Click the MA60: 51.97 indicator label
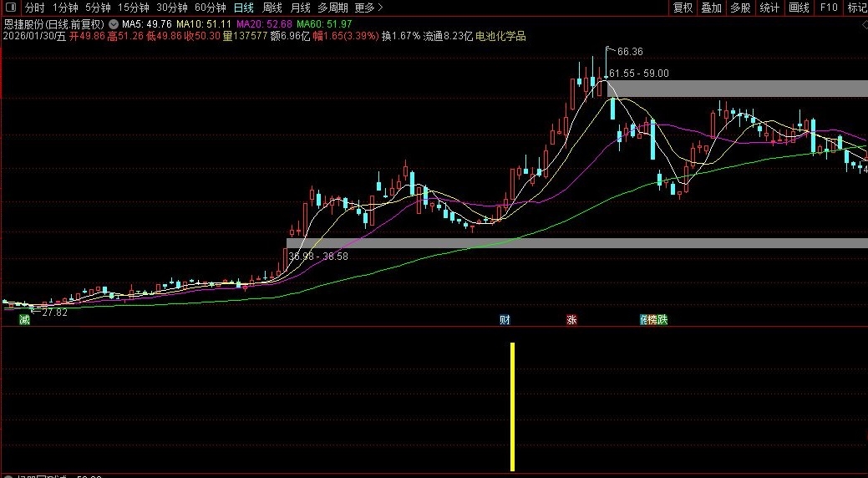The width and height of the screenshot is (868, 478). point(324,24)
